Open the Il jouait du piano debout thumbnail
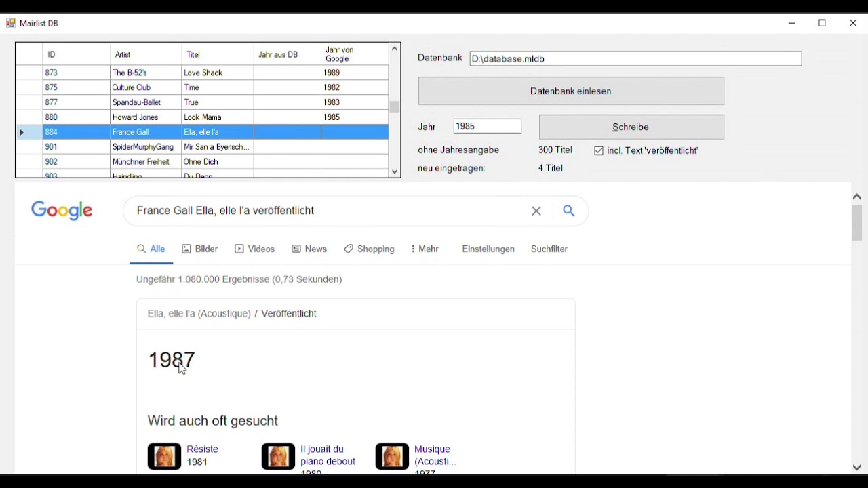868x488 pixels. tap(278, 456)
